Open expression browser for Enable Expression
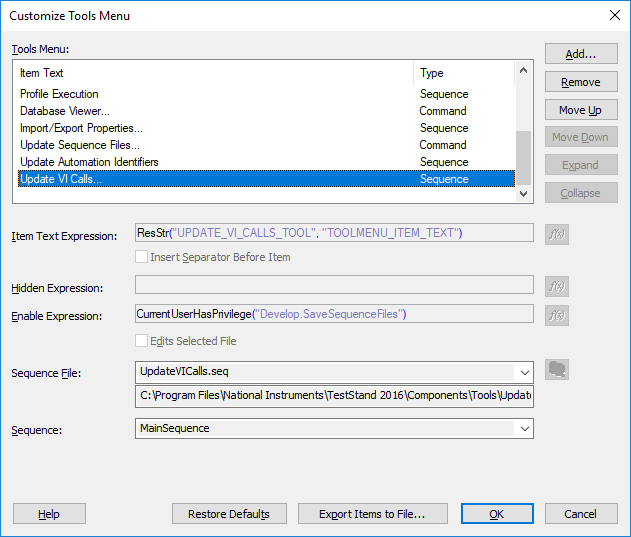Screen dimensions: 631x537 pos(556,315)
